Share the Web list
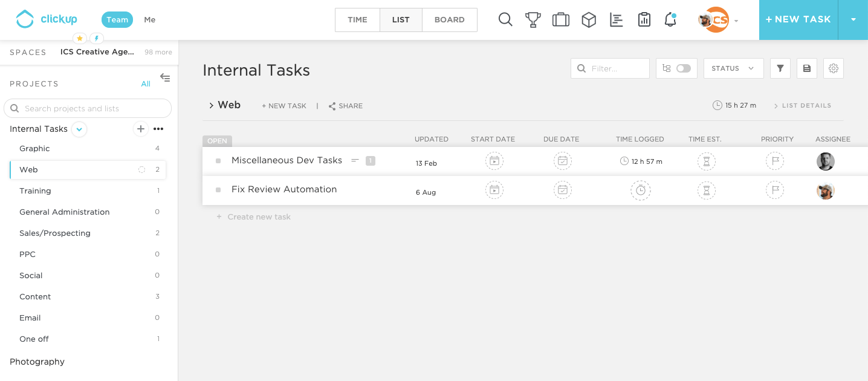 click(x=346, y=106)
